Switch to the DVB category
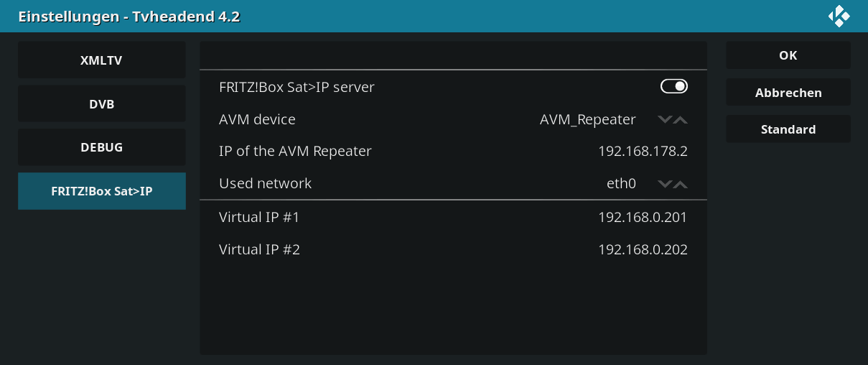This screenshot has height=365, width=868. 102,104
